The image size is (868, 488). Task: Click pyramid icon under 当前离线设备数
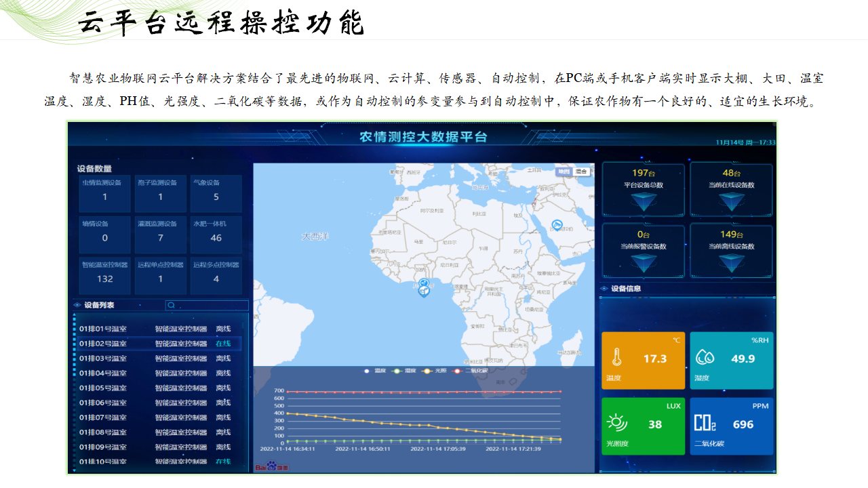pyautogui.click(x=732, y=263)
